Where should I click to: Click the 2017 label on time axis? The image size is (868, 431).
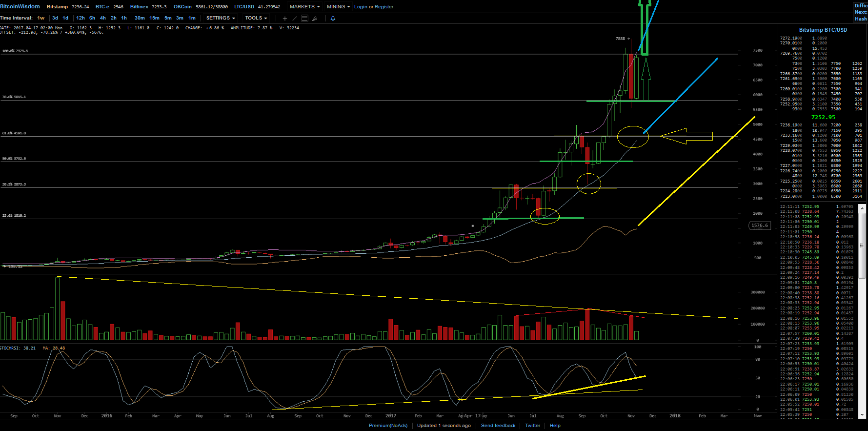point(391,416)
